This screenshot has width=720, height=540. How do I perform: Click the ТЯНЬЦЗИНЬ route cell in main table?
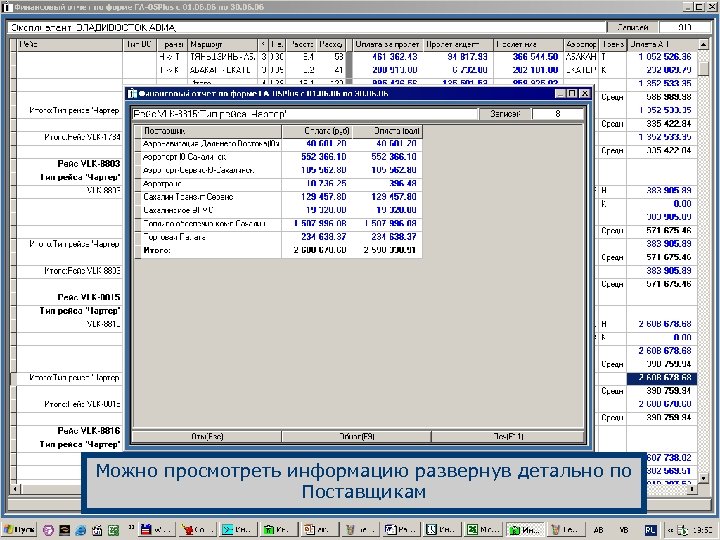click(223, 57)
